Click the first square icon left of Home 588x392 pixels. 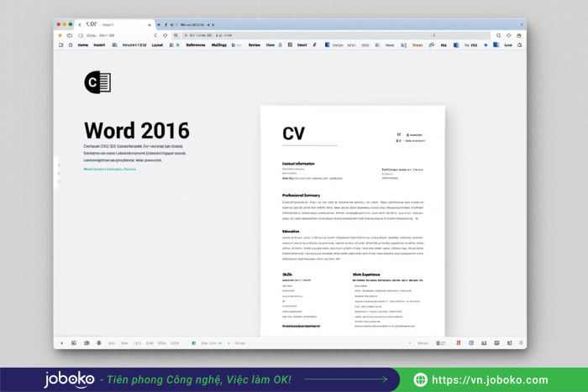point(60,45)
